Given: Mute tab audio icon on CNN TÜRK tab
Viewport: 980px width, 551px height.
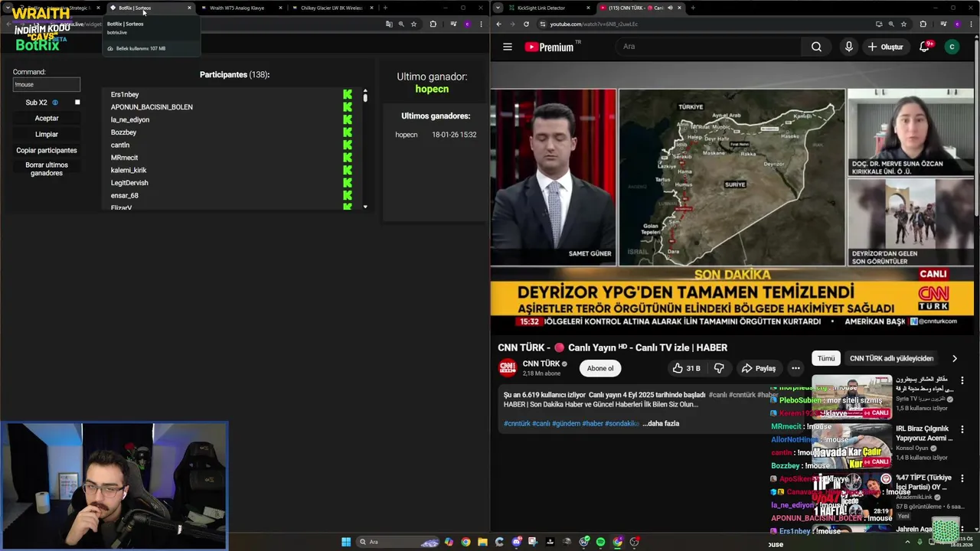Looking at the screenshot, I should pyautogui.click(x=669, y=8).
